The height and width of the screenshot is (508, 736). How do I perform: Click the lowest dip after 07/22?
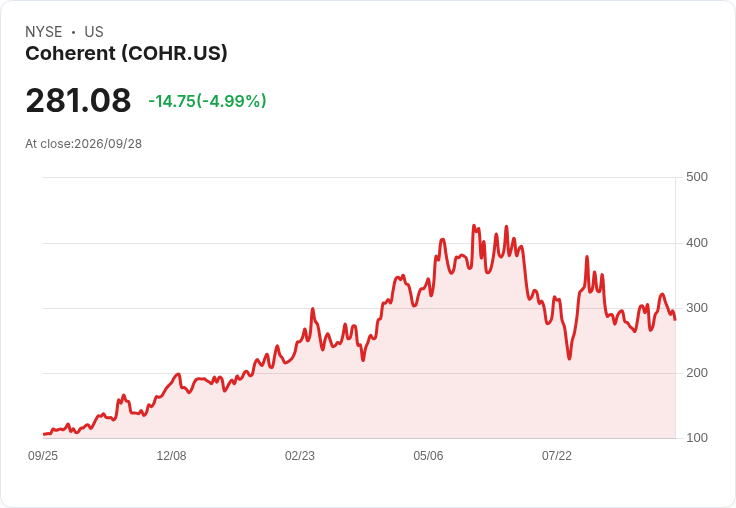coord(569,359)
